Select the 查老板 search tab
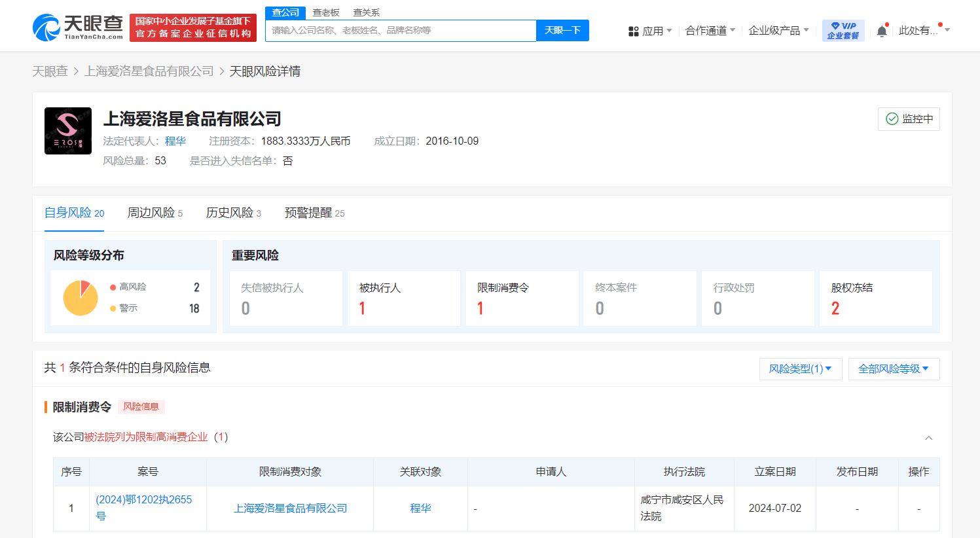The height and width of the screenshot is (538, 980). pyautogui.click(x=326, y=12)
